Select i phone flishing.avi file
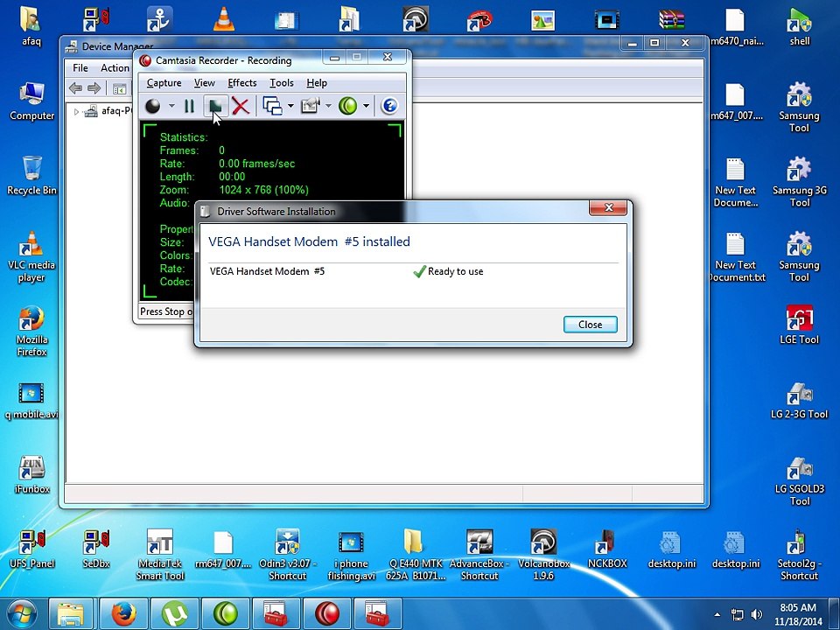 [351, 555]
